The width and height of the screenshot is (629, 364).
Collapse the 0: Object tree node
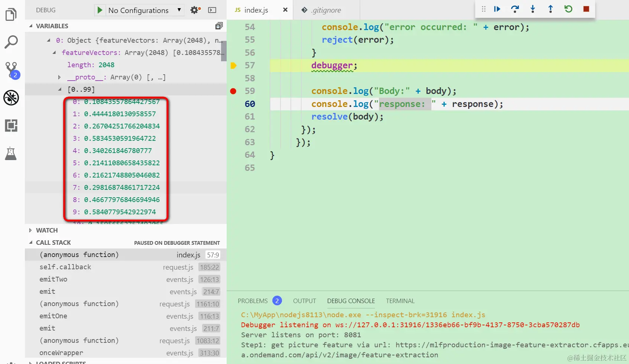[x=49, y=40]
